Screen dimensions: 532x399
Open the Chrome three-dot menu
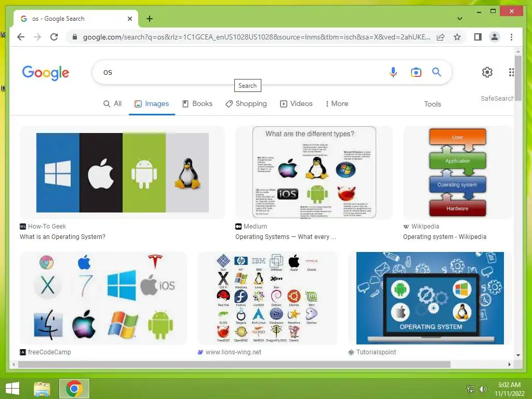[x=511, y=37]
